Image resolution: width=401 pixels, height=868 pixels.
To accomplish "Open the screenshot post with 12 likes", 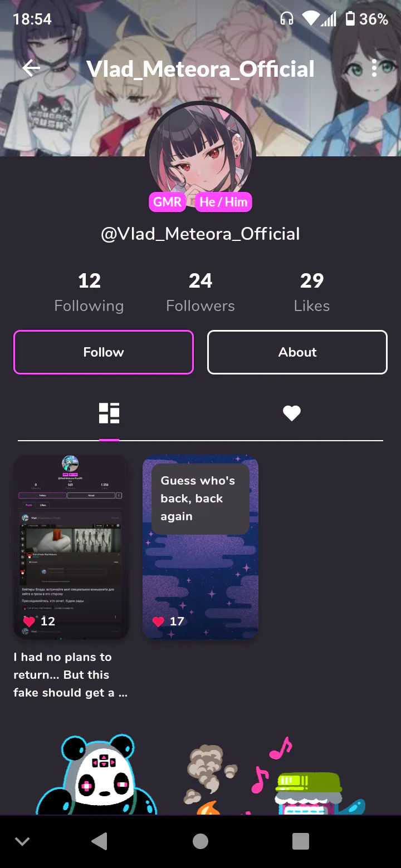I will (x=71, y=547).
